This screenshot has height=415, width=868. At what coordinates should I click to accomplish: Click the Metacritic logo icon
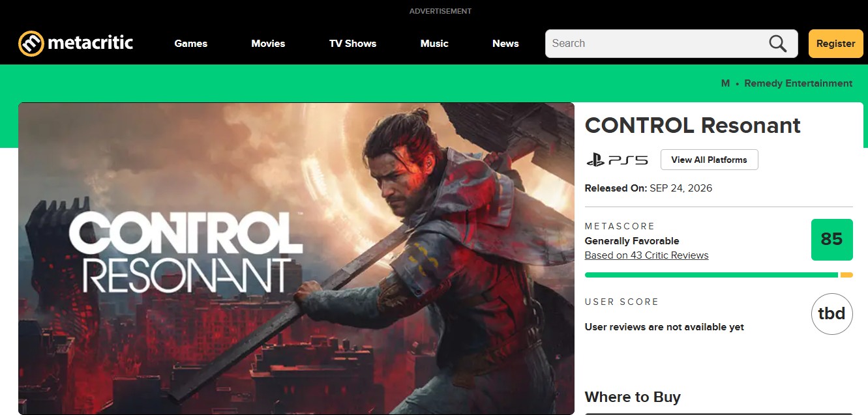[x=31, y=44]
